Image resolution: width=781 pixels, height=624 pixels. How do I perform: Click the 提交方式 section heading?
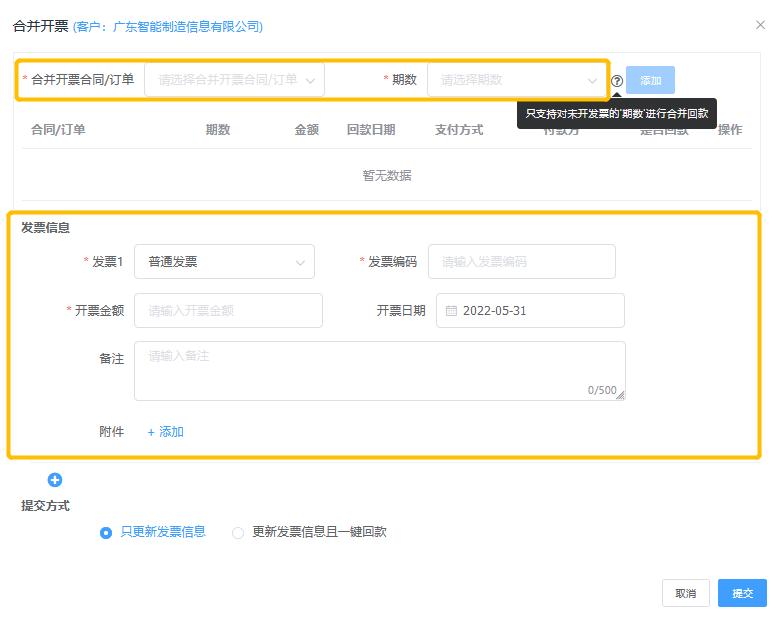click(45, 505)
